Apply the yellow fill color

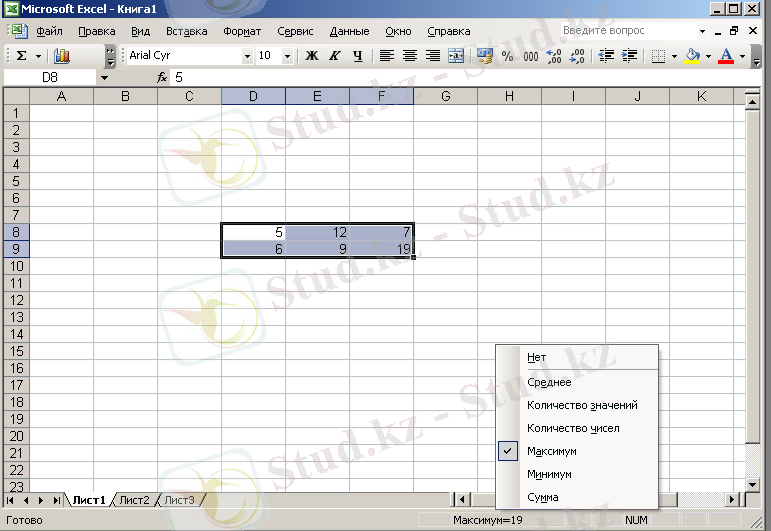(692, 56)
